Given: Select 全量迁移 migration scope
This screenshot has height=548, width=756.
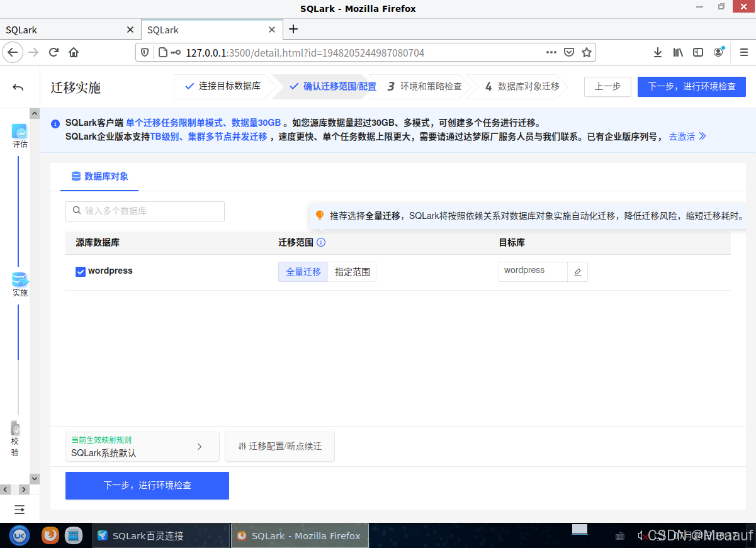Looking at the screenshot, I should tap(303, 272).
